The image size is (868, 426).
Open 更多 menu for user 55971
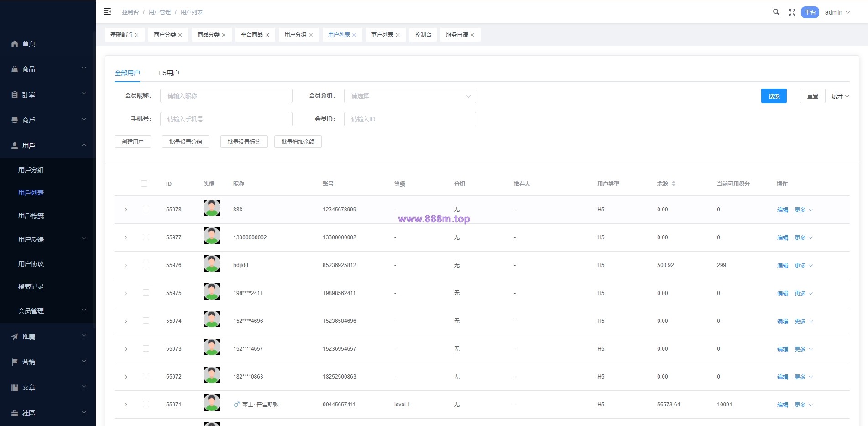(804, 405)
